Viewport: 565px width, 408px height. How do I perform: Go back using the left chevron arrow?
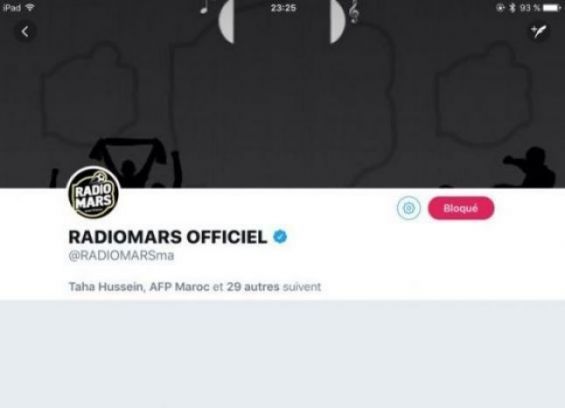pos(25,32)
